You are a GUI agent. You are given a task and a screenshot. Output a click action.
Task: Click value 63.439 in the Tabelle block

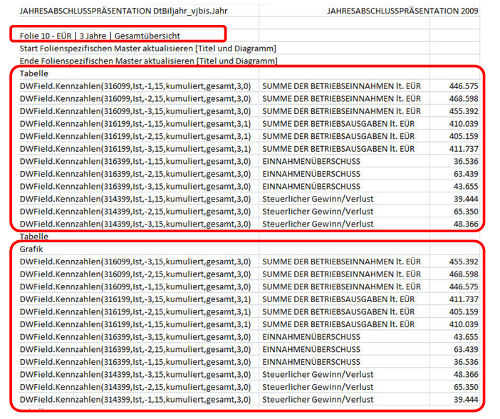(x=466, y=174)
